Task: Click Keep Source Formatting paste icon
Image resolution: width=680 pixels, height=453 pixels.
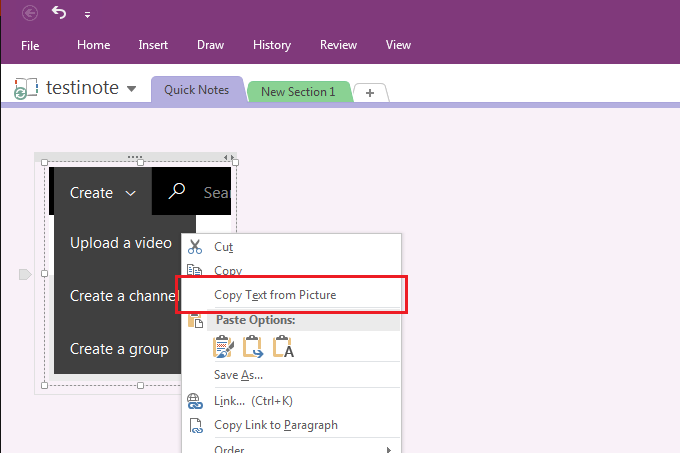Action: click(x=223, y=347)
